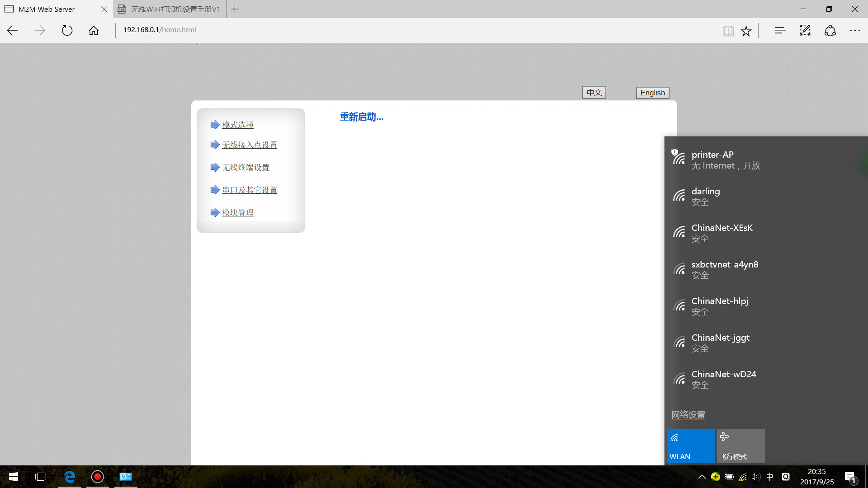Click the English language button
This screenshot has height=488, width=868.
click(652, 93)
